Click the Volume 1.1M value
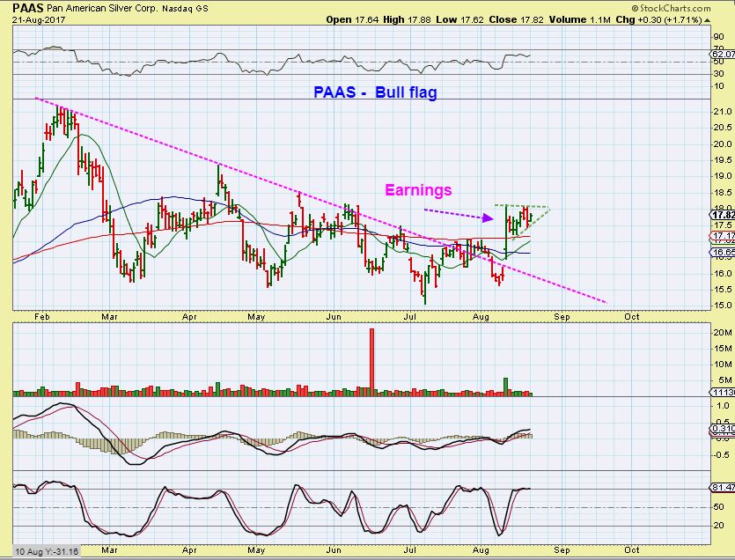The height and width of the screenshot is (560, 735). coord(580,19)
